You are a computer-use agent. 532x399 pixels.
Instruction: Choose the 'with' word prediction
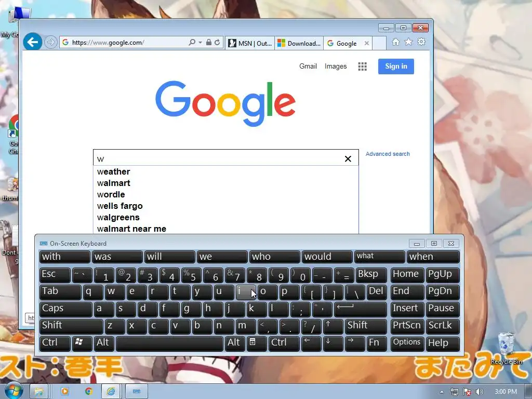click(65, 257)
